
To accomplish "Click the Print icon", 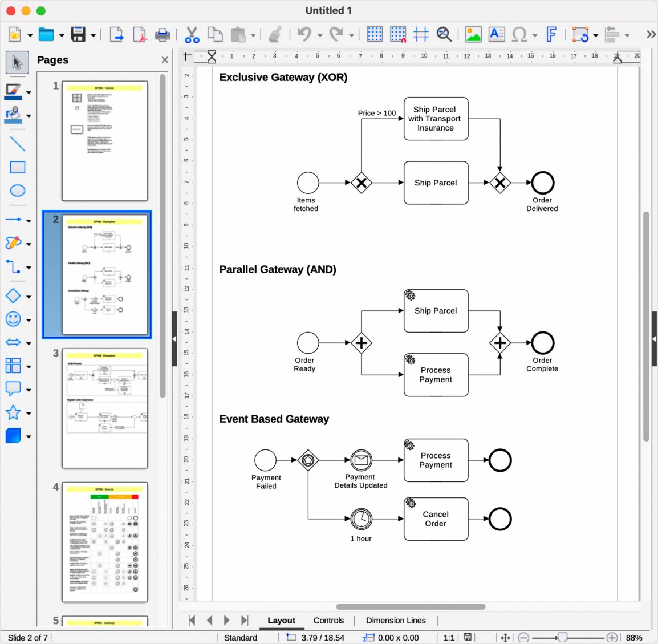I will point(163,34).
